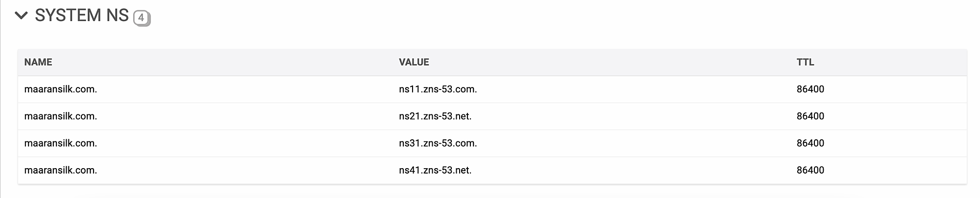Image resolution: width=980 pixels, height=198 pixels.
Task: Select maaransilk.com. in the second row
Action: click(x=61, y=116)
